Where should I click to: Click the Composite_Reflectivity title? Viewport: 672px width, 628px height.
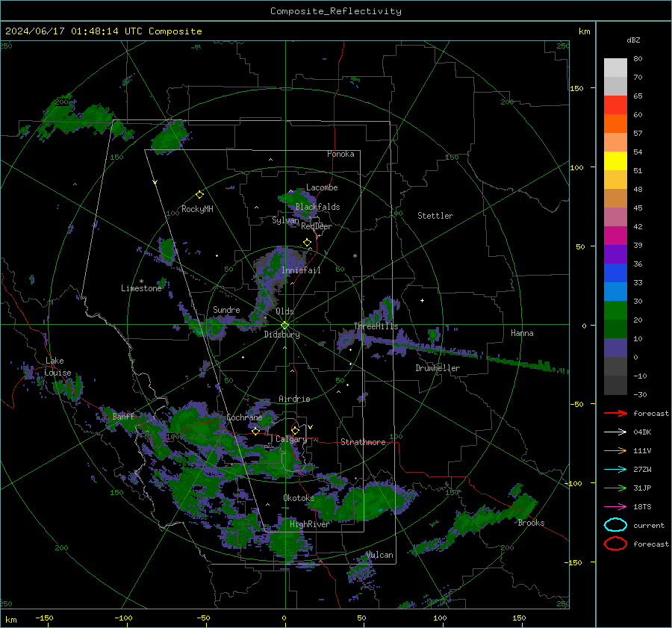[x=336, y=11]
